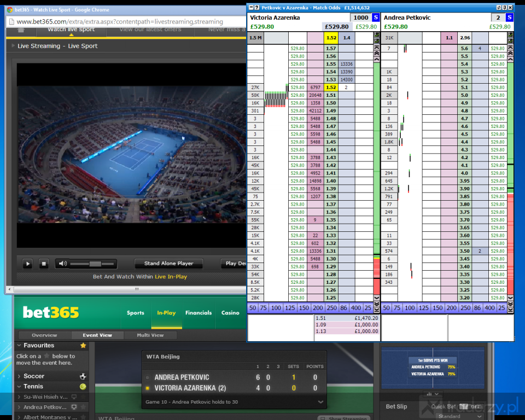This screenshot has height=420, width=525.
Task: Click the pin icon in ladder title bar
Action: point(505,7)
